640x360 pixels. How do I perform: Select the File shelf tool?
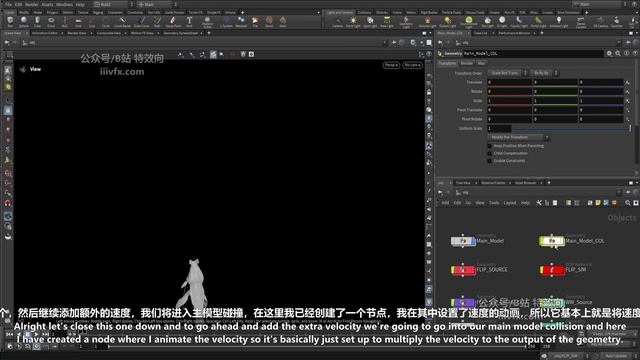click(x=255, y=21)
